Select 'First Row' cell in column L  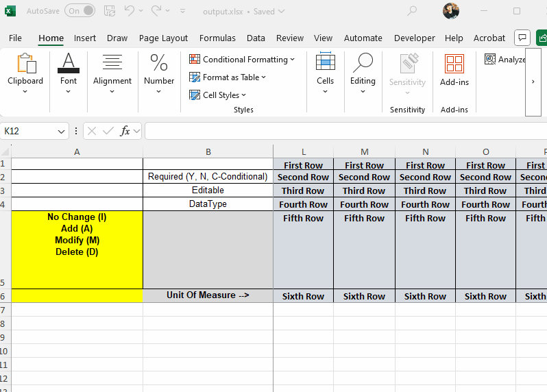click(303, 164)
